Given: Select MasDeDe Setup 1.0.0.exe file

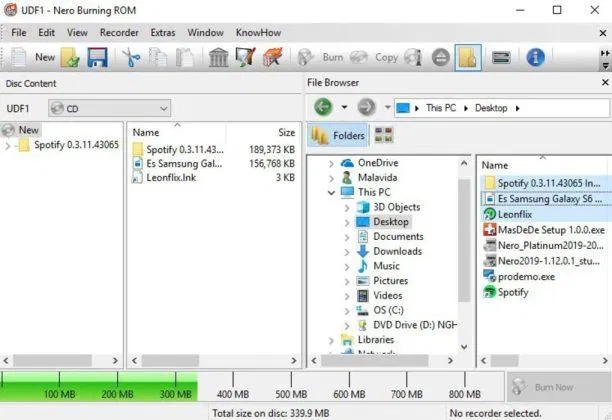Looking at the screenshot, I should point(551,230).
